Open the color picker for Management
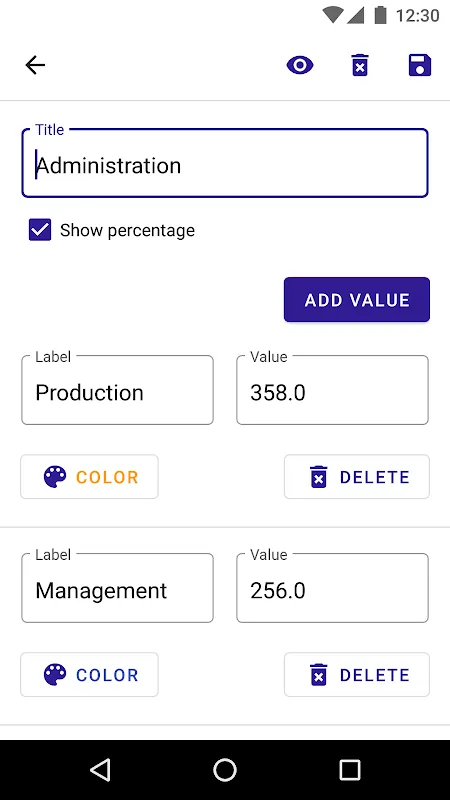450x800 pixels. (89, 675)
